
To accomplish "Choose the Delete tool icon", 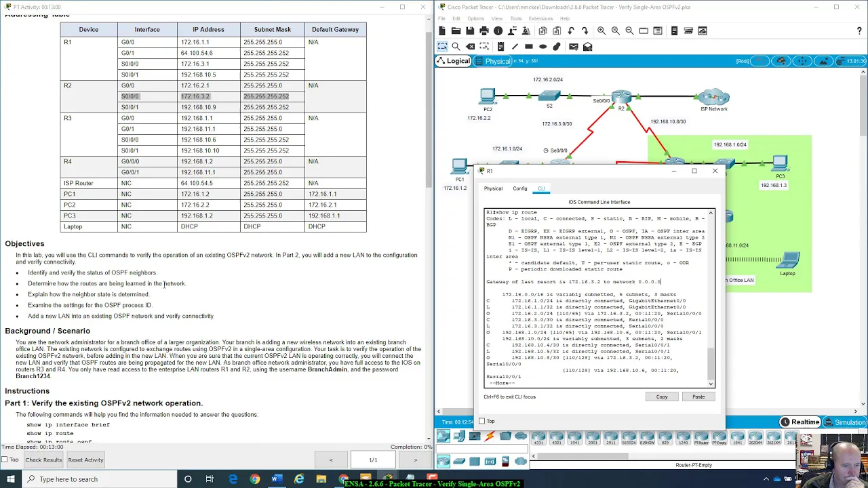I will [471, 47].
